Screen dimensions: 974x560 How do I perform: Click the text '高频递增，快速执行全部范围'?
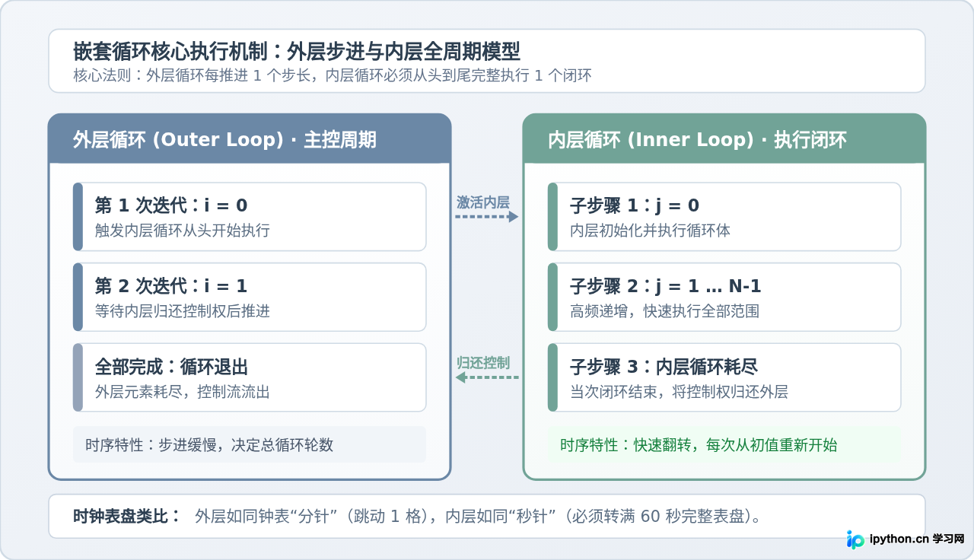pos(664,311)
